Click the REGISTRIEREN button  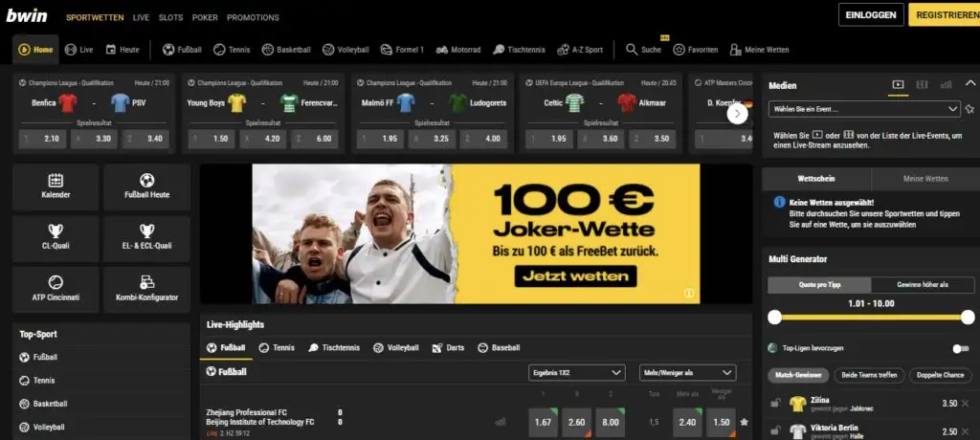945,15
